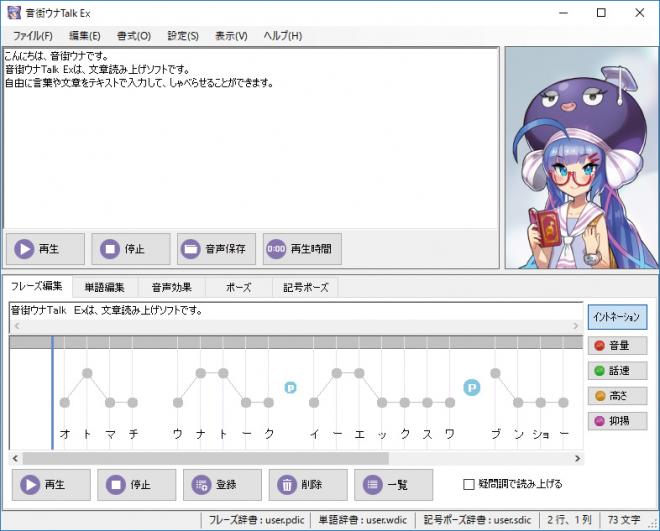Click 単語辞書 : user.wdic in status bar

(x=362, y=520)
